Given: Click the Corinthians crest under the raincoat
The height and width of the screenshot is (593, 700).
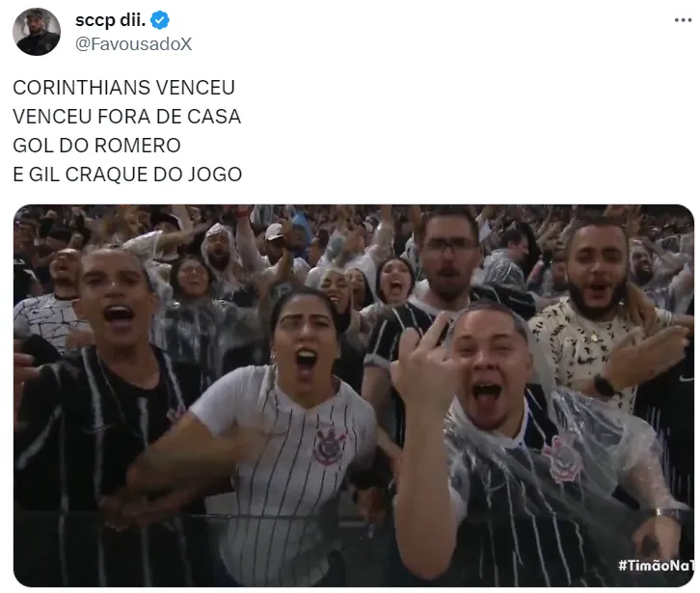Looking at the screenshot, I should click(562, 459).
